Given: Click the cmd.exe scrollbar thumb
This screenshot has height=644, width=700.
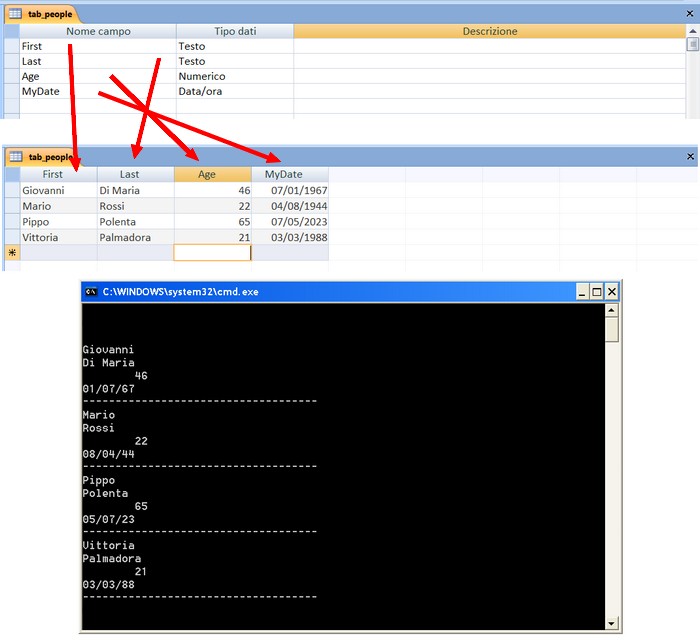Looking at the screenshot, I should [x=612, y=329].
